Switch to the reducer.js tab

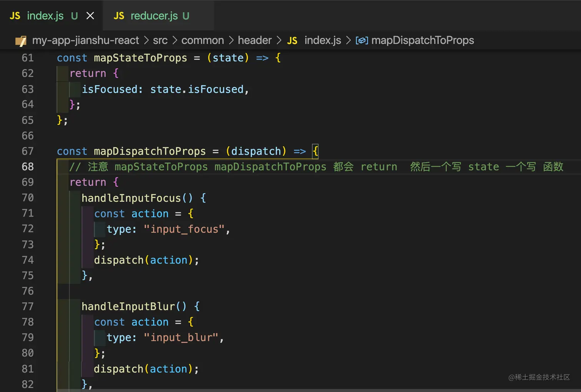(x=158, y=16)
